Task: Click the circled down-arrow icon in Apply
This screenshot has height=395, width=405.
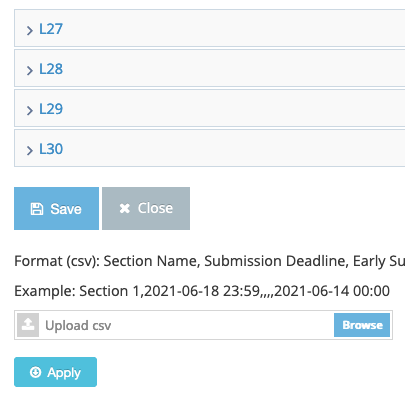Action: (x=35, y=372)
